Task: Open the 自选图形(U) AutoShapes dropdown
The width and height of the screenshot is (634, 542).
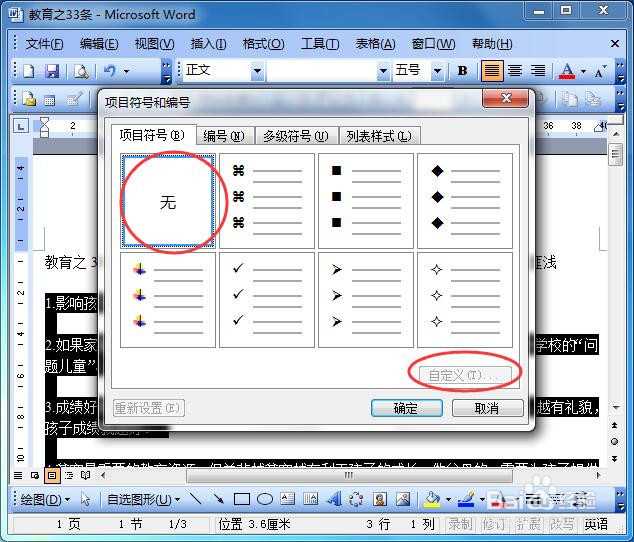Action: (x=143, y=500)
